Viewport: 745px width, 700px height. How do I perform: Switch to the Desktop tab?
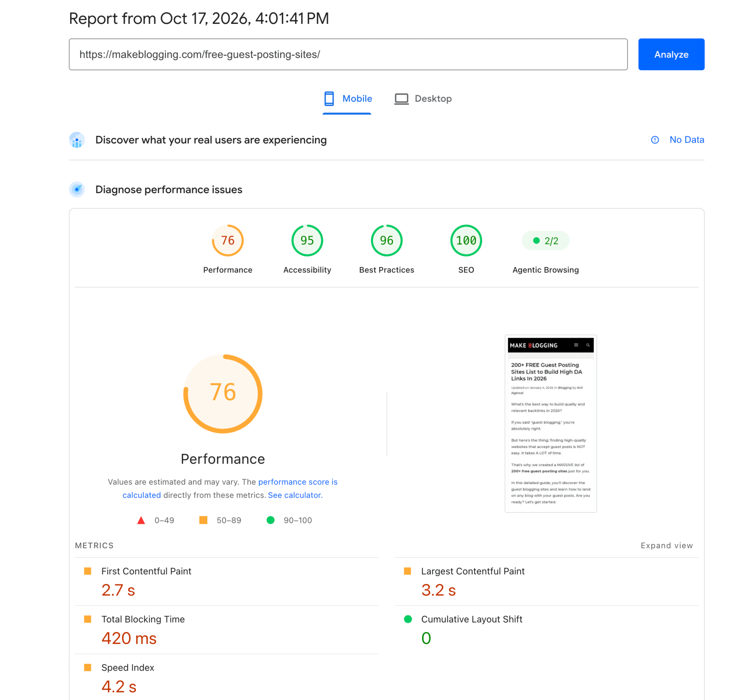423,99
